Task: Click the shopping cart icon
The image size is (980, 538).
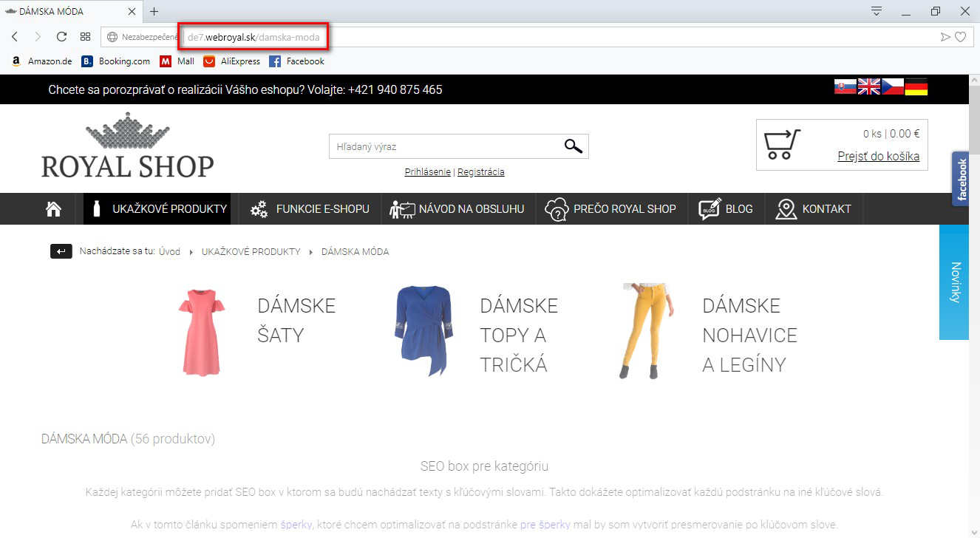Action: pyautogui.click(x=781, y=145)
